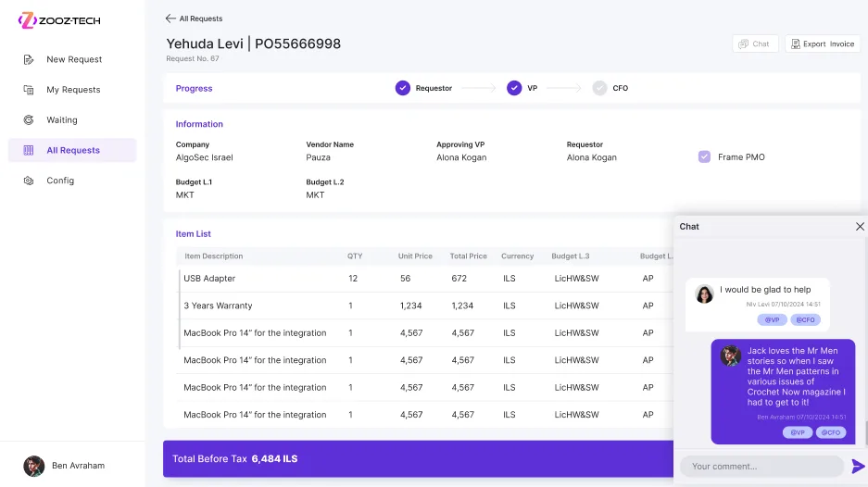The width and height of the screenshot is (868, 487).
Task: Click the Budget L.3 column header
Action: tap(571, 256)
